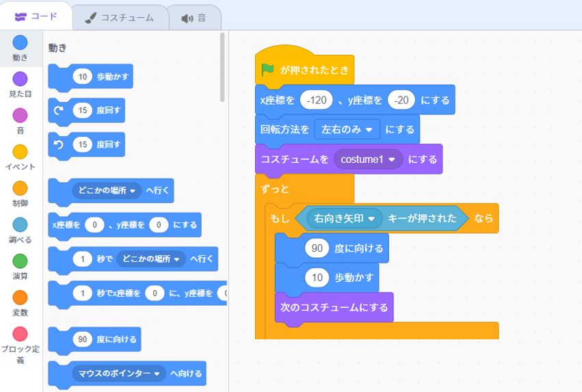Image resolution: width=582 pixels, height=392 pixels.
Task: Select the 制御 (Control) category circle
Action: click(x=20, y=188)
